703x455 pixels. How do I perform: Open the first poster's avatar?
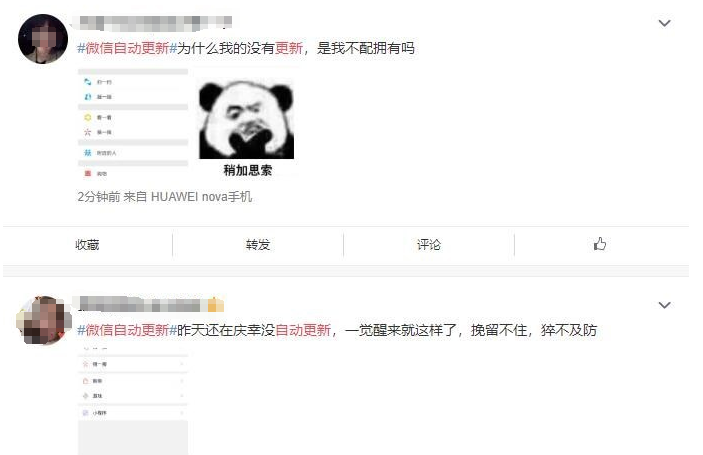coord(43,39)
